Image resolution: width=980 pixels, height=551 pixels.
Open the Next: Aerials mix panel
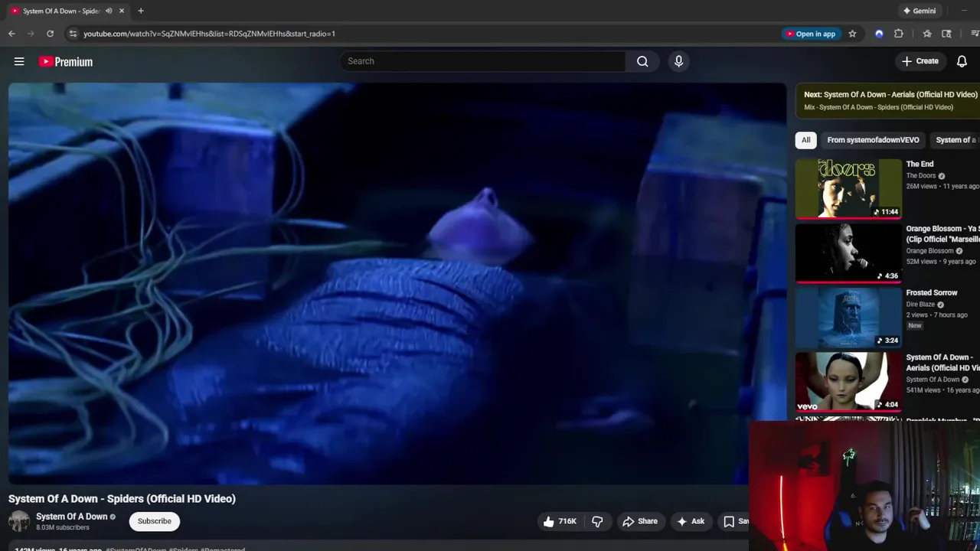pyautogui.click(x=888, y=100)
